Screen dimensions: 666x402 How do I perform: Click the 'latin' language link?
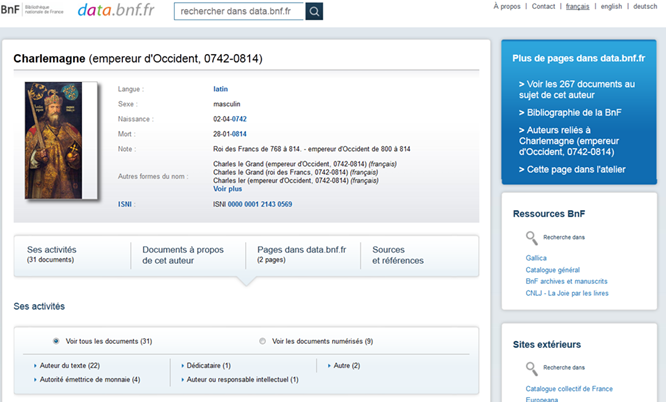click(x=220, y=89)
